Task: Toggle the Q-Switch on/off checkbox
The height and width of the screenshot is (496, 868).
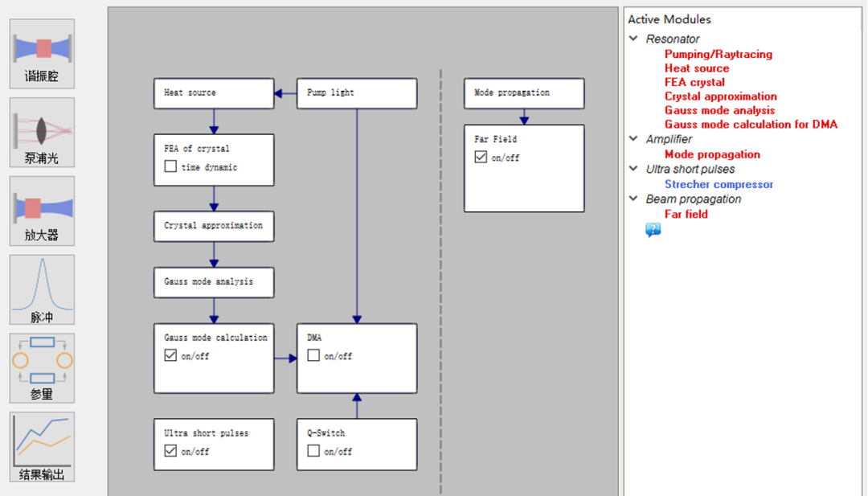Action: (313, 451)
